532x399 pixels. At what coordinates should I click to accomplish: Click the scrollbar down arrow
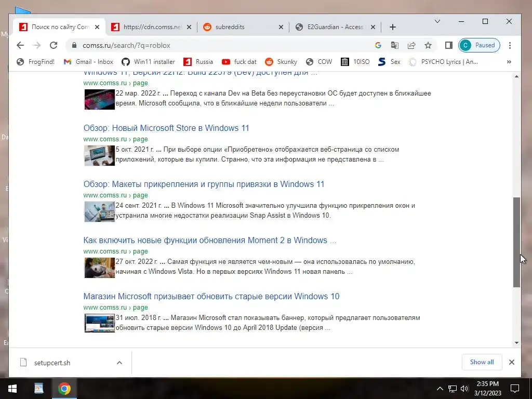[x=516, y=343]
